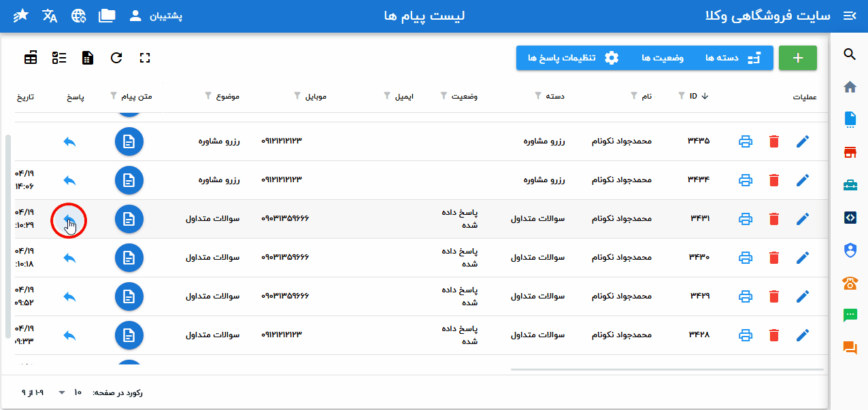Print message row with ID ۳۴۳۱
This screenshot has width=868, height=410.
click(746, 219)
